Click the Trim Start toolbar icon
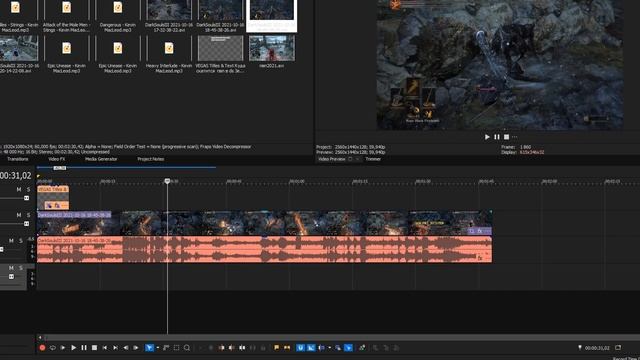640x360 pixels. [x=222, y=348]
